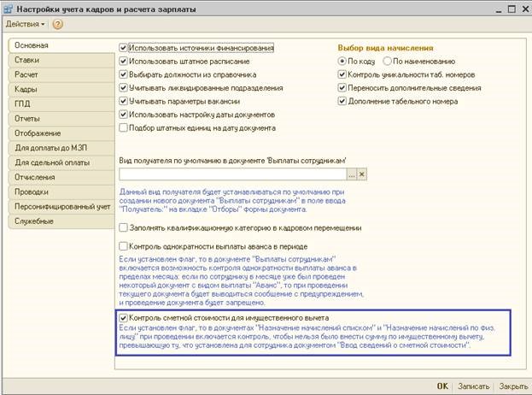Select the 'По наименованию' radio button
This screenshot has width=532, height=395.
386,62
